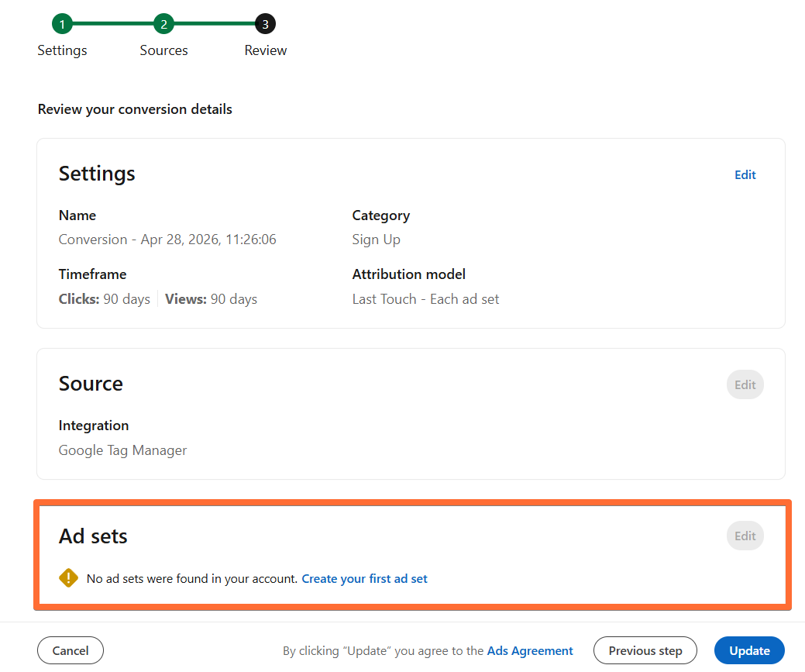Viewport: 805px width, 672px height.
Task: Click the blue Update button
Action: tap(749, 650)
